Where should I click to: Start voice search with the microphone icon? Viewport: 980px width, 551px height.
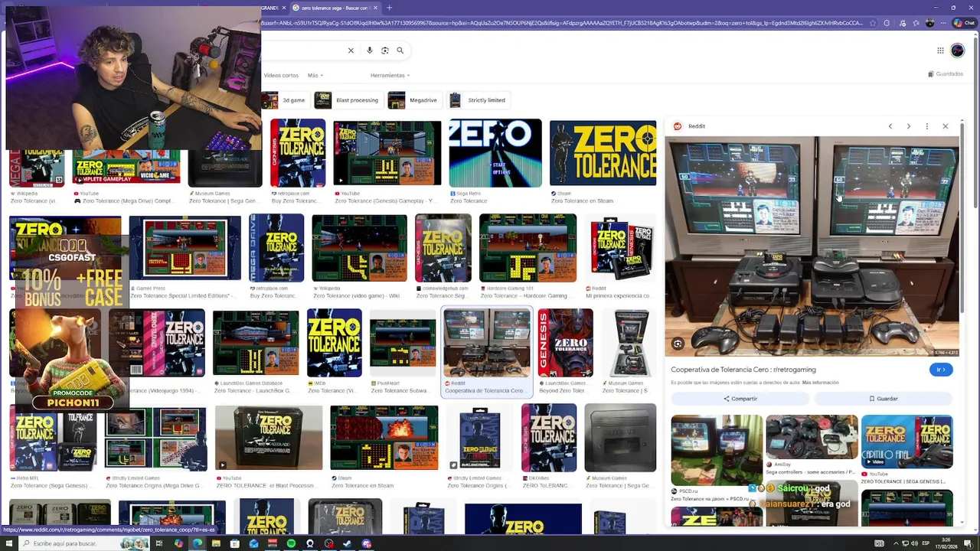[370, 51]
